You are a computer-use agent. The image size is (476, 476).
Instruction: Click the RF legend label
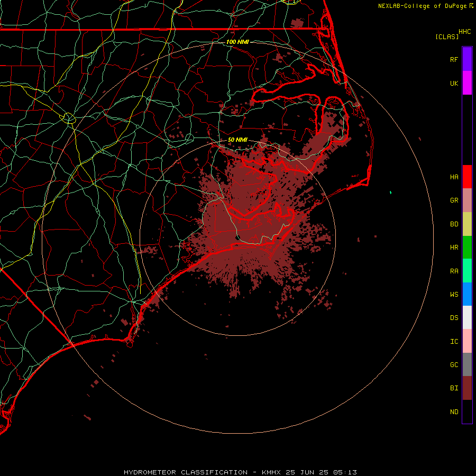pyautogui.click(x=454, y=59)
